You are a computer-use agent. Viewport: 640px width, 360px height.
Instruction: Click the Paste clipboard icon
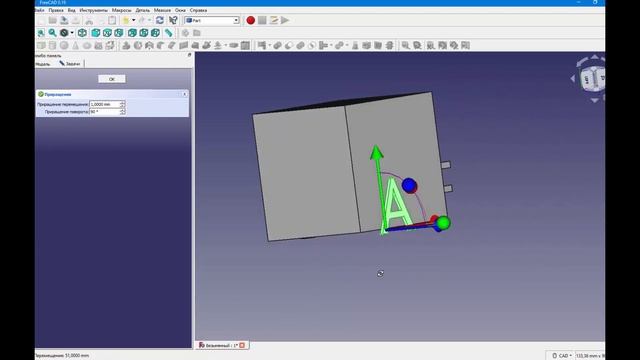click(112, 20)
